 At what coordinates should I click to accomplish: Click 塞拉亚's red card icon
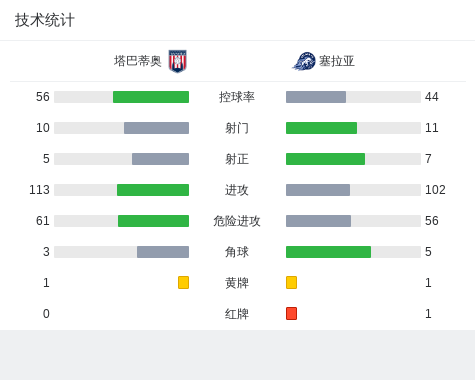pos(291,313)
